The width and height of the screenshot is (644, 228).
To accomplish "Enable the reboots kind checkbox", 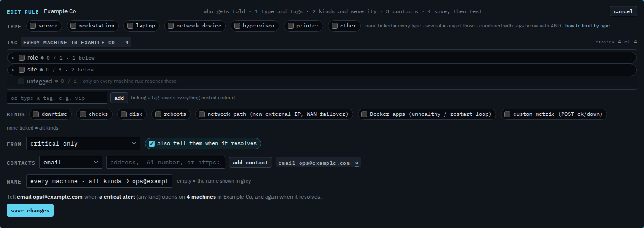I will (158, 114).
